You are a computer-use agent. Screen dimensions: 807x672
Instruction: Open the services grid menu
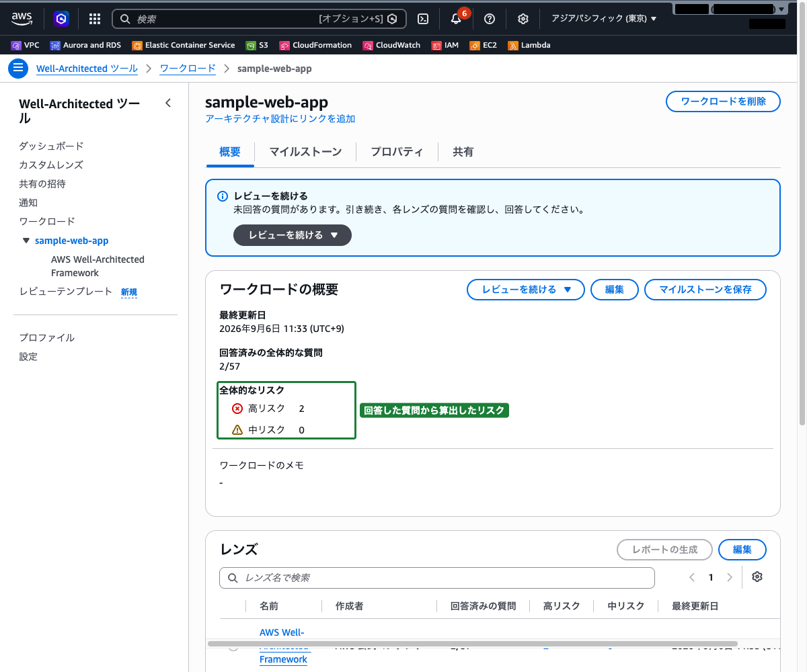click(x=95, y=19)
